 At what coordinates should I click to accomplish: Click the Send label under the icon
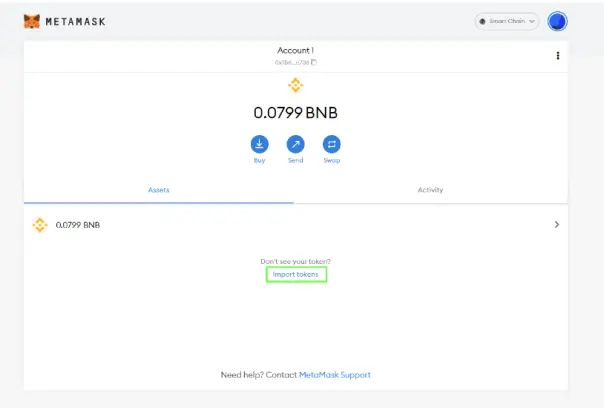pos(295,160)
